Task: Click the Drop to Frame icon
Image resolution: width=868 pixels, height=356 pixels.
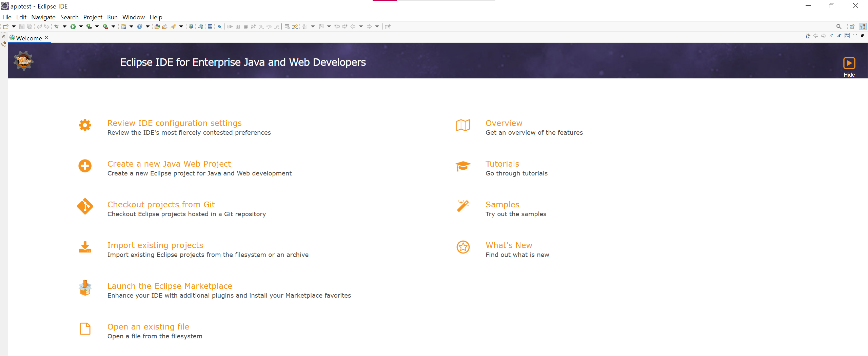Action: pos(287,26)
